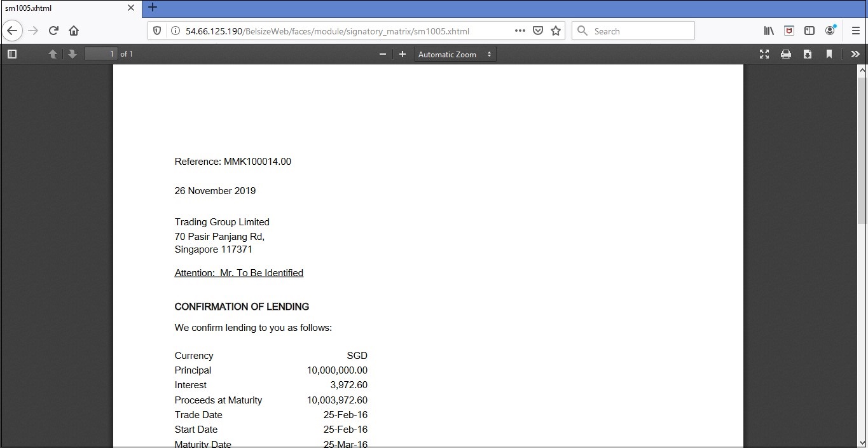Bookmark this page with the star

pos(556,31)
